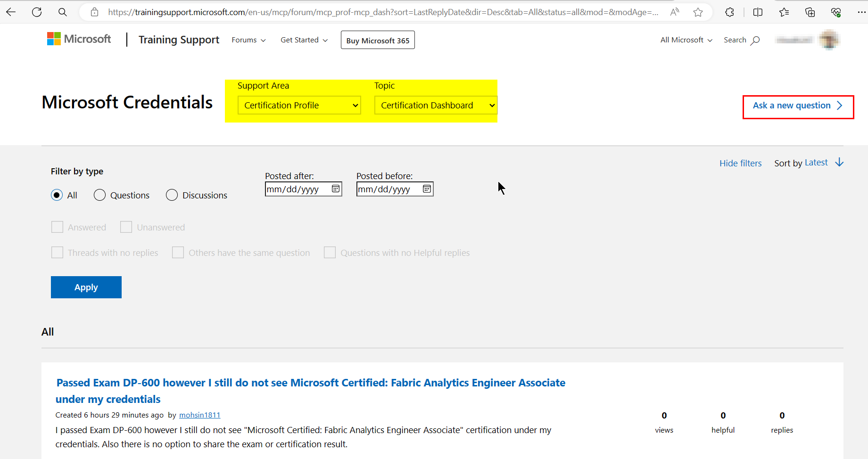Open Collections icon in toolbar
The image size is (868, 459).
tap(810, 12)
